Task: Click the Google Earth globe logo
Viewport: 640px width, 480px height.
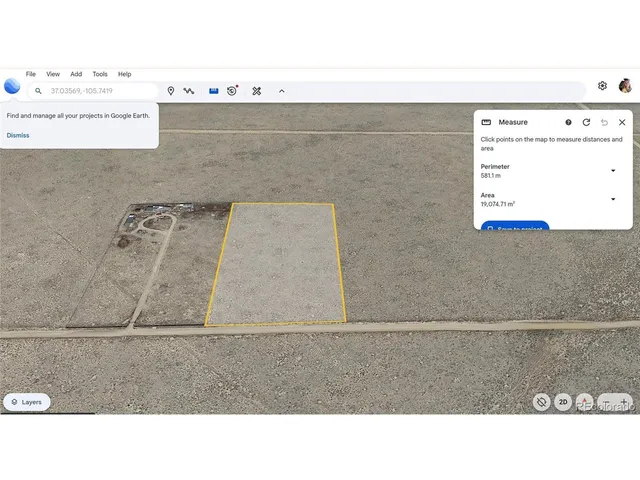Action: [x=12, y=86]
